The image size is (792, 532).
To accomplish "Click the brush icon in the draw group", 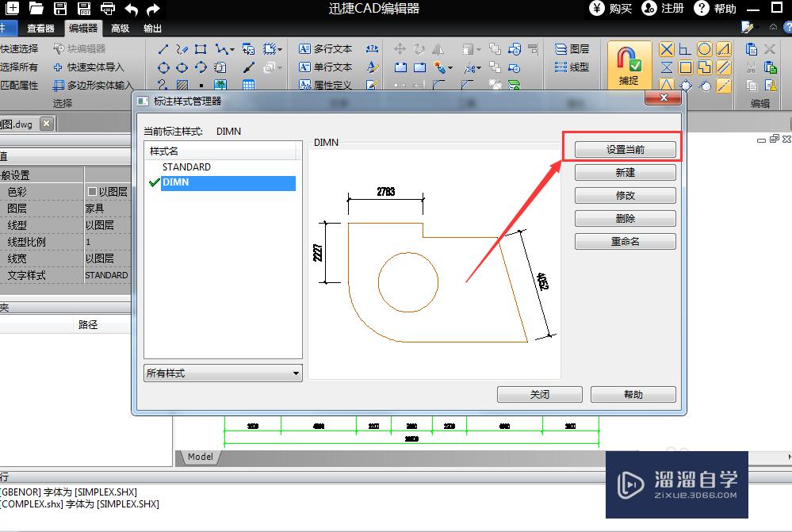I will (248, 67).
